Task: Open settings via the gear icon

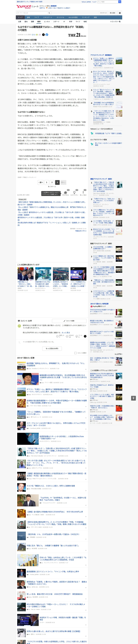Action: tap(120, 13)
